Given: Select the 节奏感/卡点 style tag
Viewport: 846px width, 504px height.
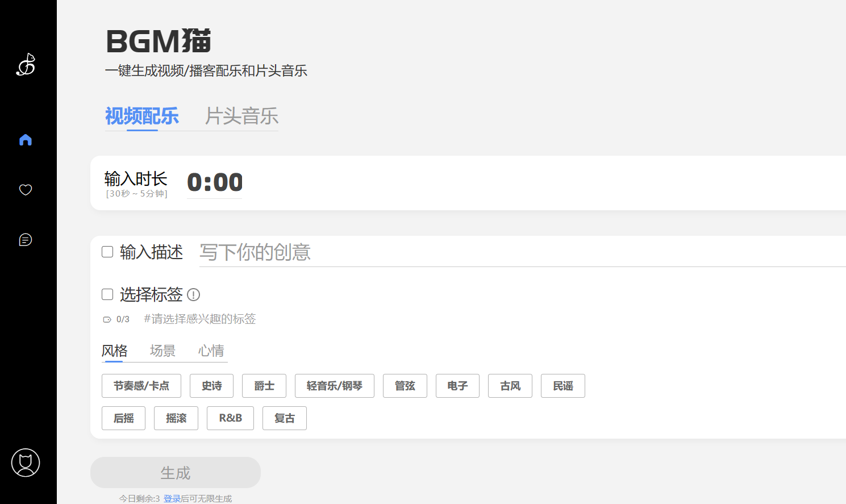Looking at the screenshot, I should [x=141, y=386].
